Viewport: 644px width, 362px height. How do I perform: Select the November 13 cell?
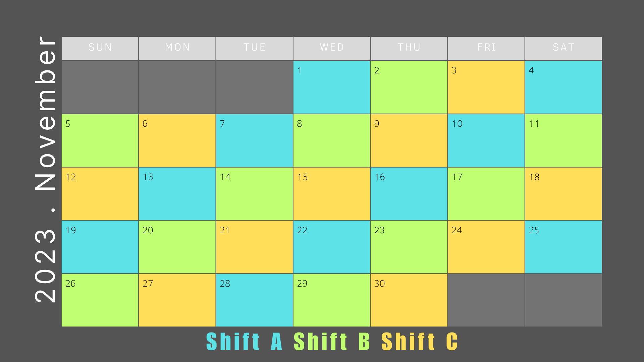[x=177, y=194]
